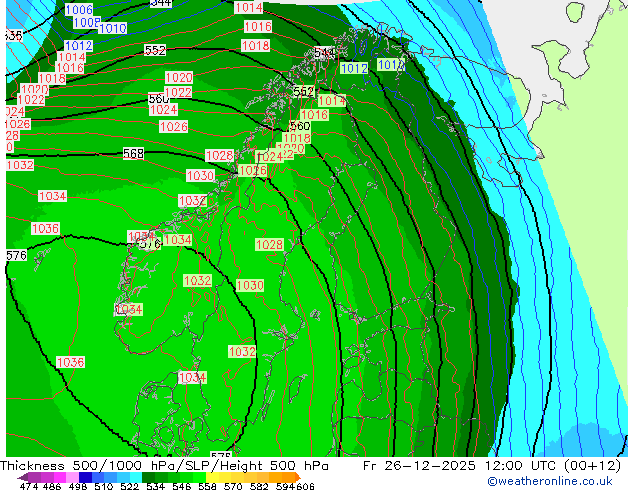Click the run offset '(00+12)' text
Viewport: 634px width, 490px height.
pos(593,466)
